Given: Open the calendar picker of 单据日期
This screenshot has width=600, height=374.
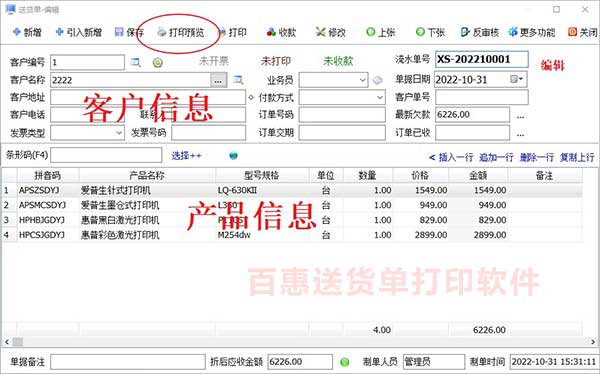Looking at the screenshot, I should pyautogui.click(x=517, y=79).
